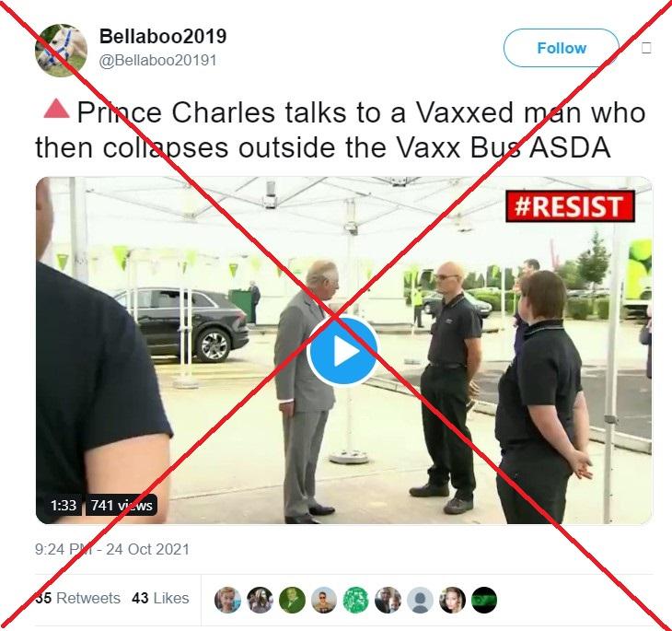View the 35 Retweets list
This screenshot has width=672, height=631.
(77, 598)
